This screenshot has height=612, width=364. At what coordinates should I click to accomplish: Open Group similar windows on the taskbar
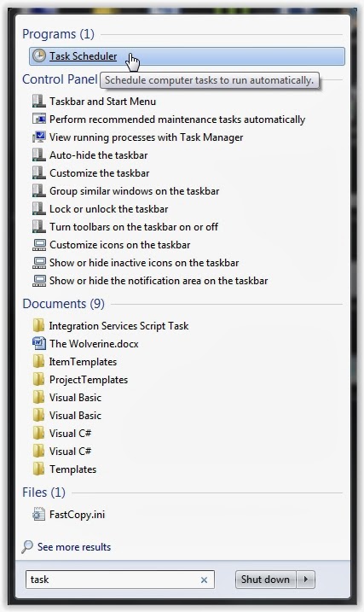pyautogui.click(x=134, y=191)
